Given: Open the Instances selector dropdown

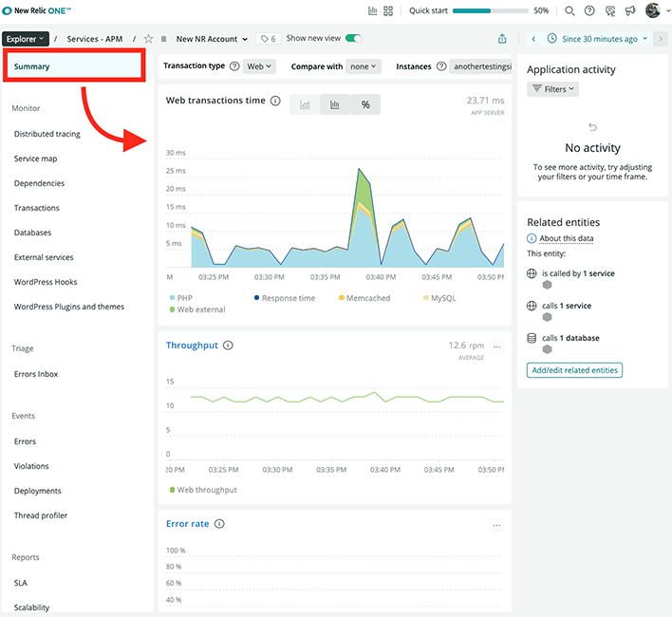Looking at the screenshot, I should tap(481, 66).
